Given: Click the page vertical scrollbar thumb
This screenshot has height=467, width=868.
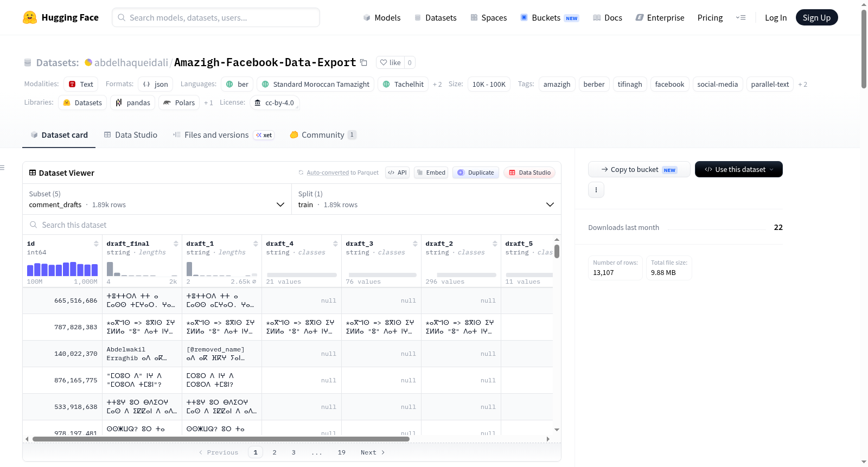Looking at the screenshot, I should point(864,49).
